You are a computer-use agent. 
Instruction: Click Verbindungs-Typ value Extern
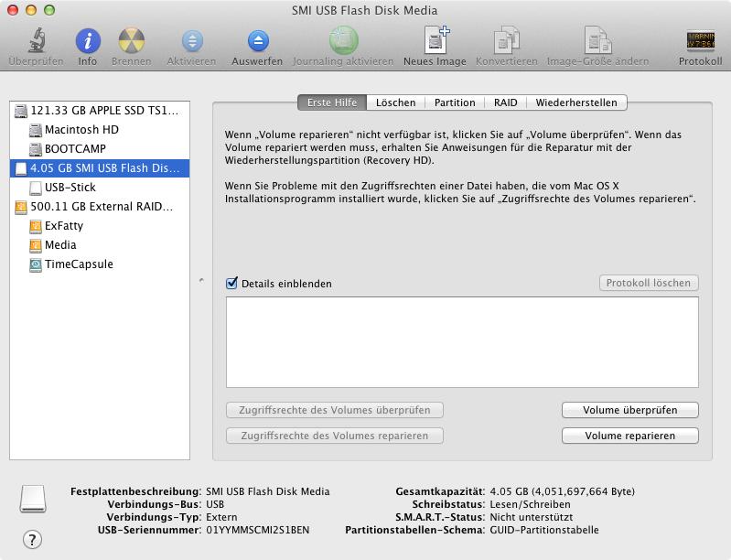coord(221,517)
